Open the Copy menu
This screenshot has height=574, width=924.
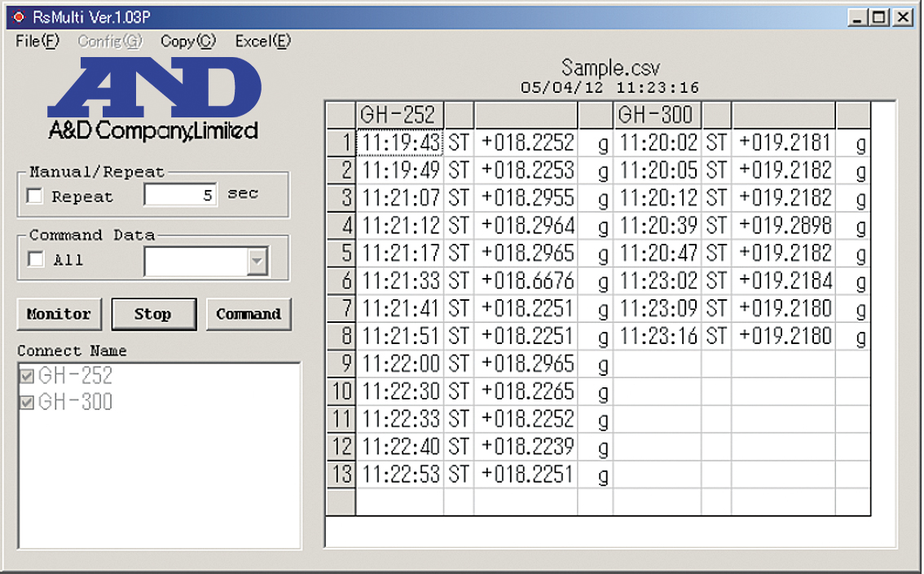point(187,42)
